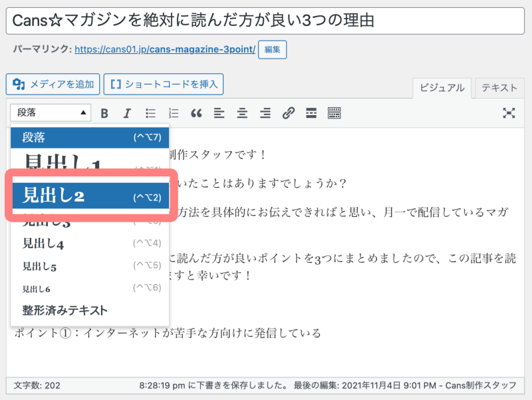This screenshot has width=532, height=400.
Task: Insert the Read More tag
Action: (311, 113)
